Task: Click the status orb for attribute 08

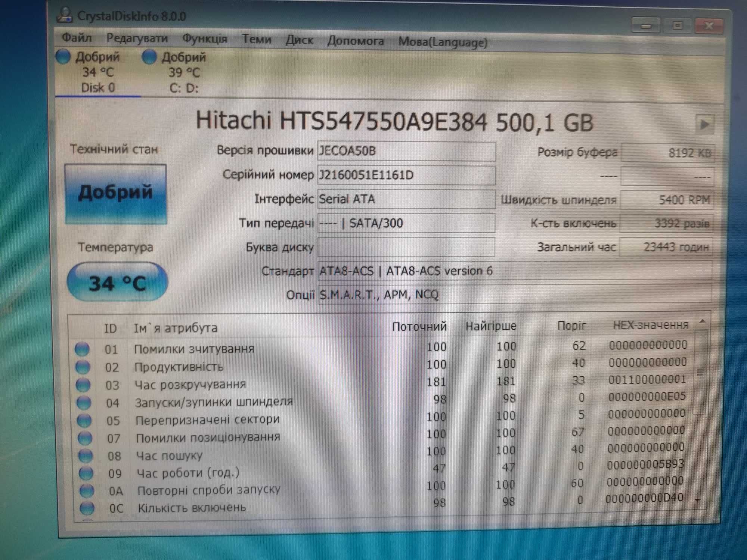Action: point(86,455)
